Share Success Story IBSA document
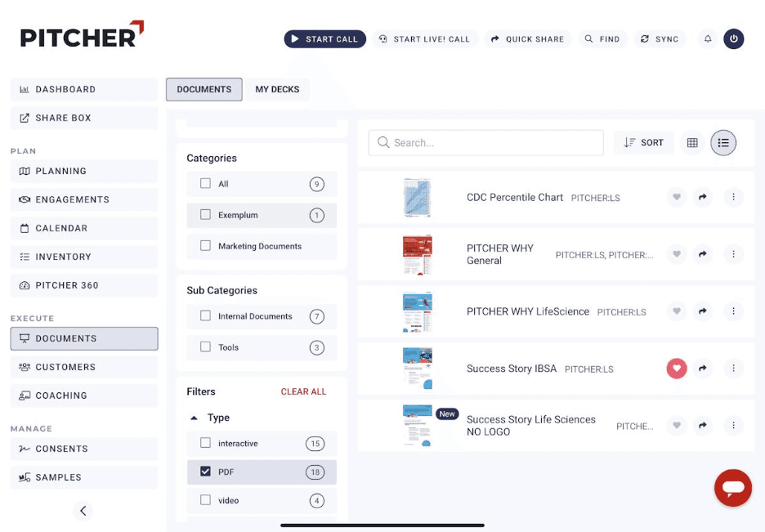The width and height of the screenshot is (765, 532). 703,369
